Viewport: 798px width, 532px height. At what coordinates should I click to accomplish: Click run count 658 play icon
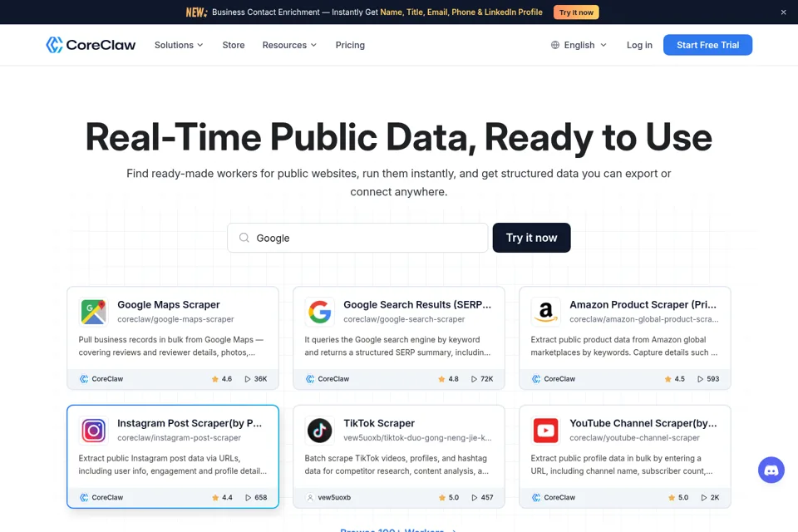tap(248, 497)
